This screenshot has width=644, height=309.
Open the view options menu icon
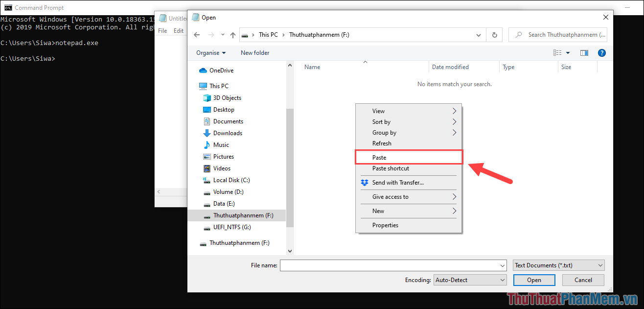[x=557, y=52]
